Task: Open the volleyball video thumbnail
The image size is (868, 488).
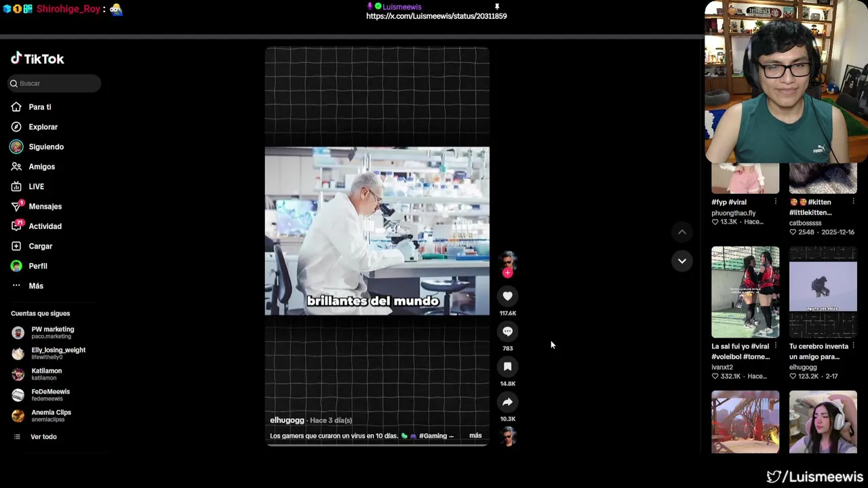Action: (x=745, y=292)
